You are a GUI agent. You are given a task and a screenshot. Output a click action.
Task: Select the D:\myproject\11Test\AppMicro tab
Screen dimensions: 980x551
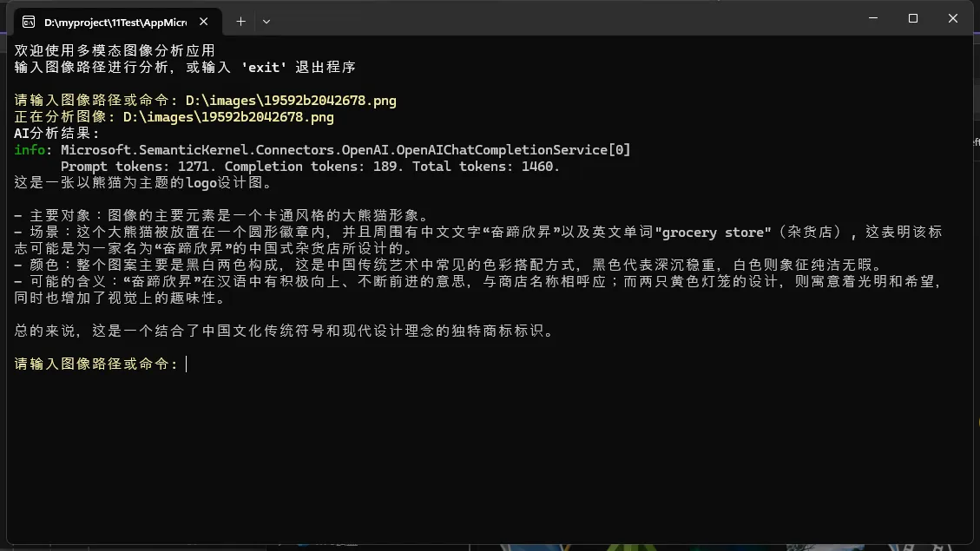click(x=115, y=21)
